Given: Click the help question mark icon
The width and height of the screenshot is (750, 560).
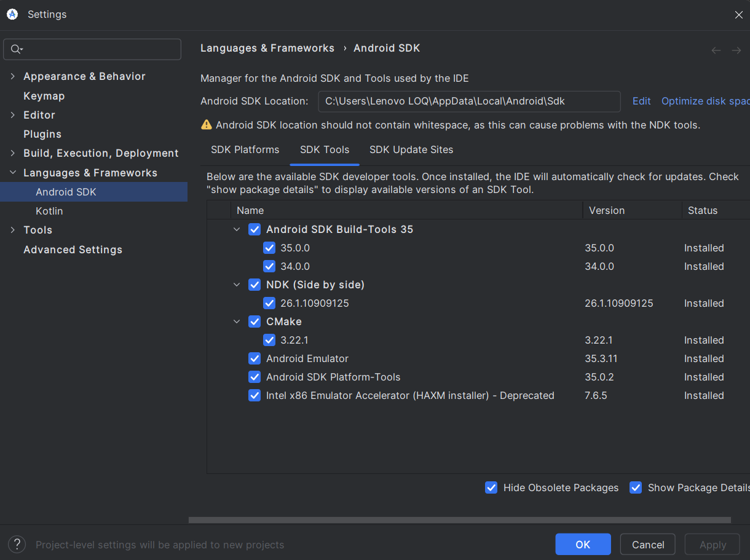Looking at the screenshot, I should click(17, 544).
